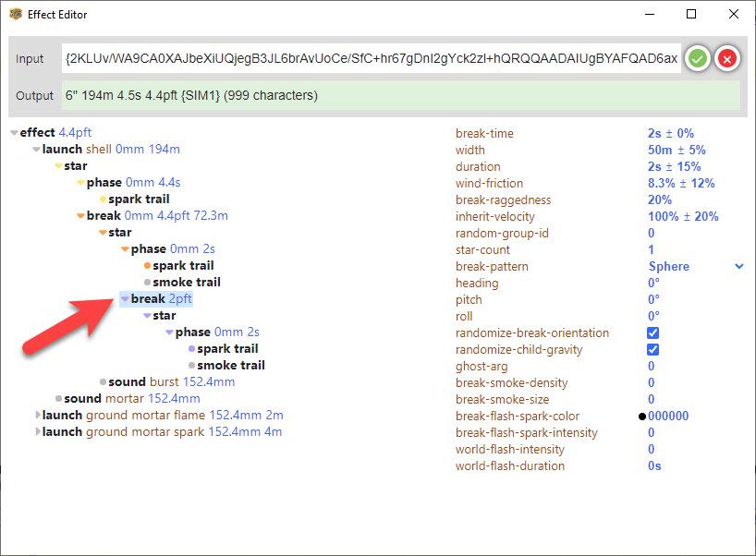Collapse the launch shell 0mm 194m node
The height and width of the screenshot is (556, 756).
[x=36, y=150]
